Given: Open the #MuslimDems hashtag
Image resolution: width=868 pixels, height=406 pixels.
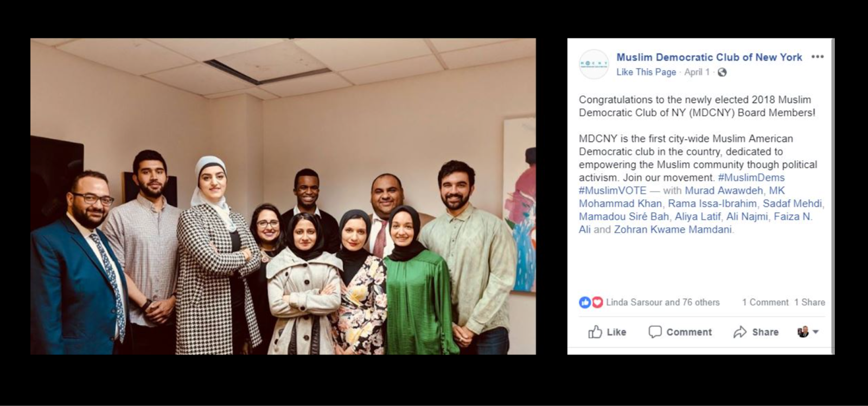Looking at the screenshot, I should coord(751,177).
